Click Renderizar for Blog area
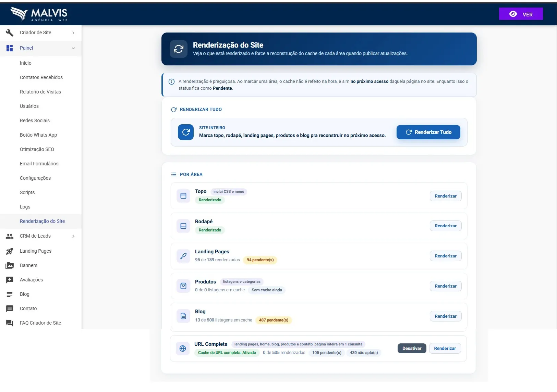Viewport: 557px width, 392px height. (x=446, y=316)
